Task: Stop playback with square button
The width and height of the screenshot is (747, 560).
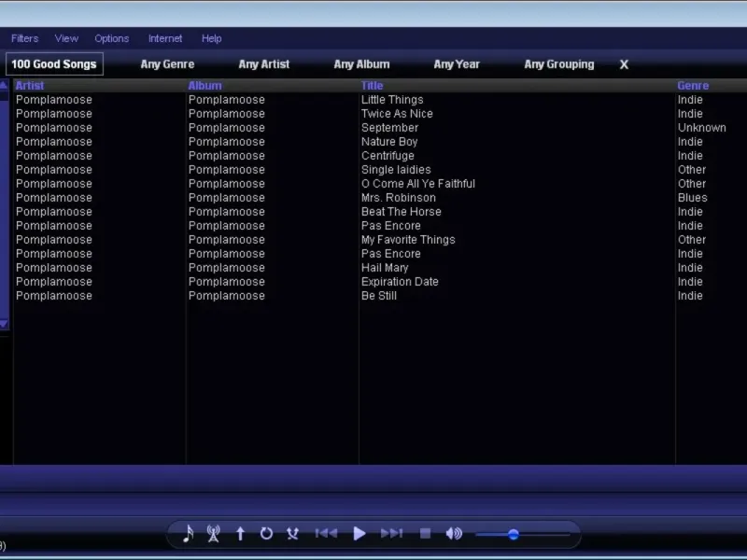Action: click(x=425, y=533)
